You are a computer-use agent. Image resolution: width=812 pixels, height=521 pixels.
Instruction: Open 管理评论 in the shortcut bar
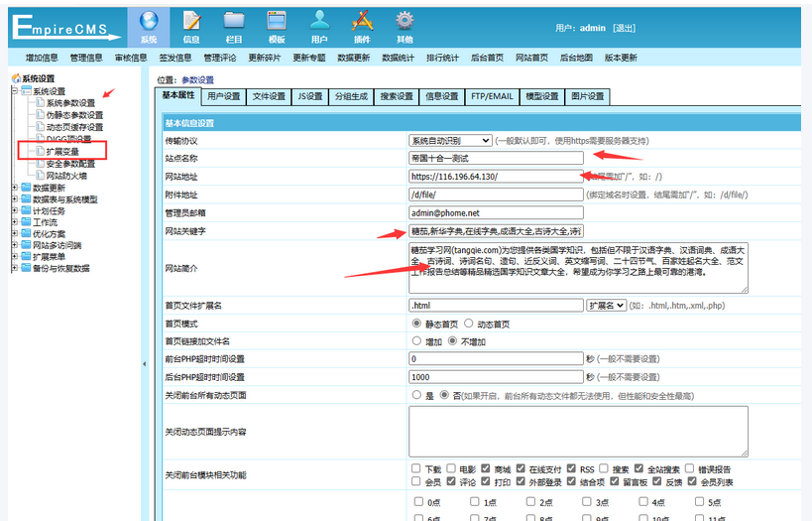pyautogui.click(x=219, y=58)
